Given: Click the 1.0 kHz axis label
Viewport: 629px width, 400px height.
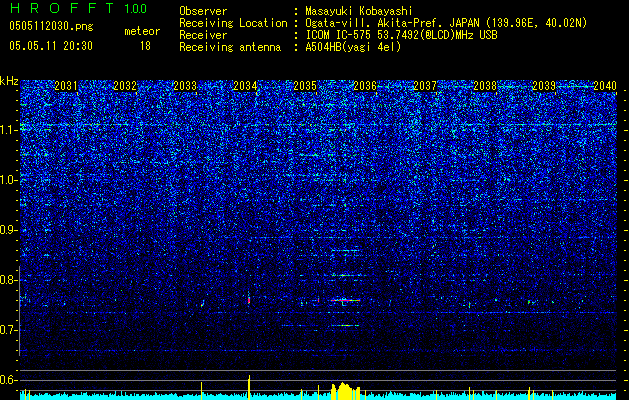Looking at the screenshot, I should tap(9, 180).
